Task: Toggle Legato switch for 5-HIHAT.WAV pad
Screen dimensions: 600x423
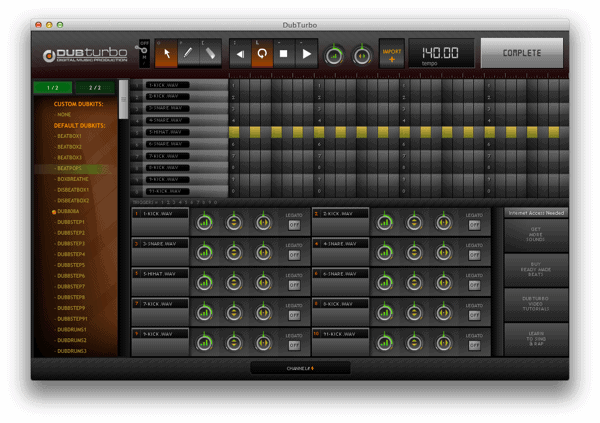Action: [294, 286]
